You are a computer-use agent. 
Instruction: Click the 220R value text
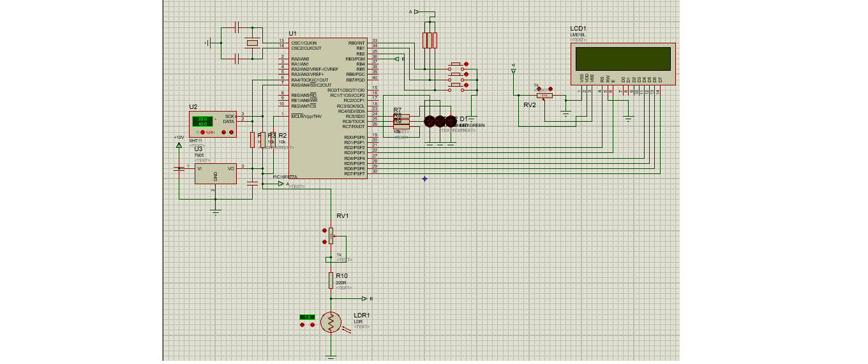point(340,282)
